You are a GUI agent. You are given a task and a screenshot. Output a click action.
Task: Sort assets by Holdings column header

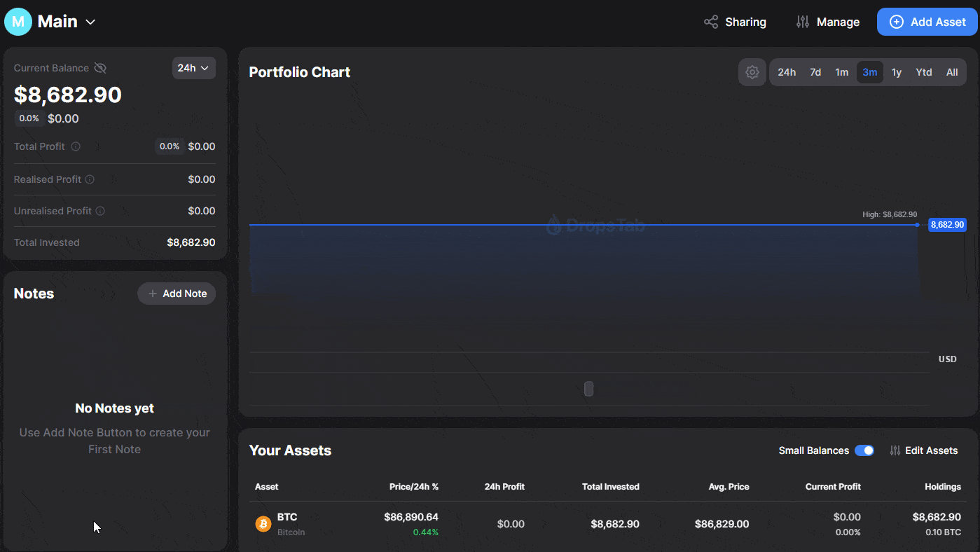(943, 487)
